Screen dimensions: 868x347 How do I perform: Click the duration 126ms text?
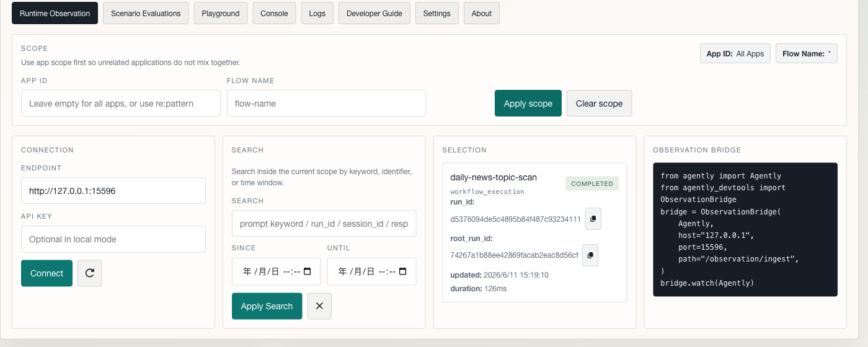[478, 289]
